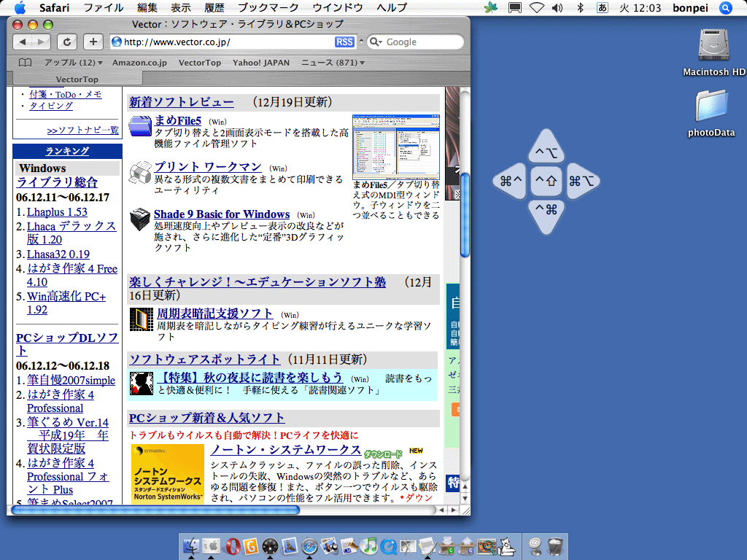
Task: Expand the ニュース (871) bookmarks folder
Action: pyautogui.click(x=333, y=63)
